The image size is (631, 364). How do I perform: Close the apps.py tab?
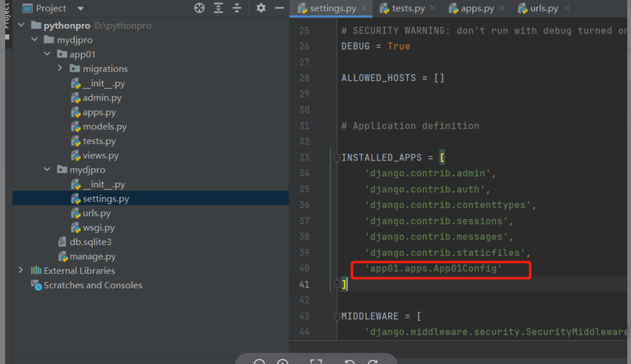(502, 8)
